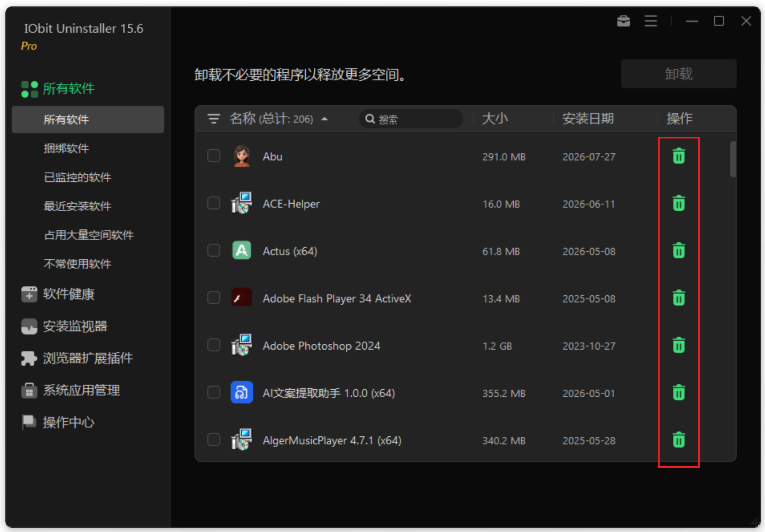The height and width of the screenshot is (532, 765).
Task: Open 软件健康 section
Action: (58, 294)
